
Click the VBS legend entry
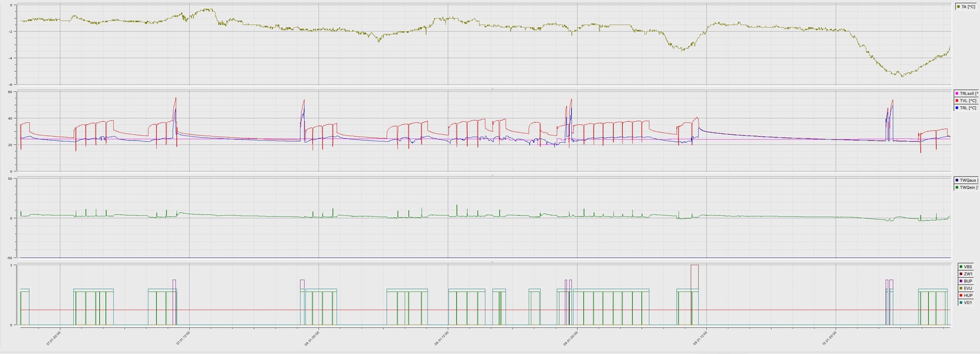pos(967,267)
